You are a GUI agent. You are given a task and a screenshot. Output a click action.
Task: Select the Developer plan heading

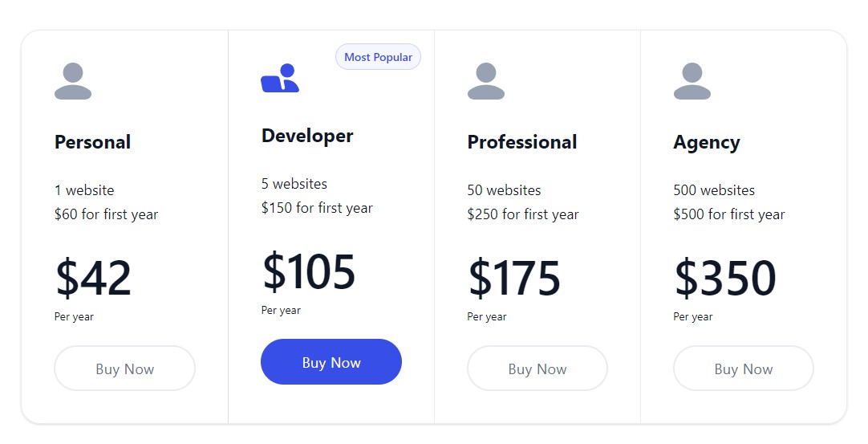pyautogui.click(x=307, y=136)
